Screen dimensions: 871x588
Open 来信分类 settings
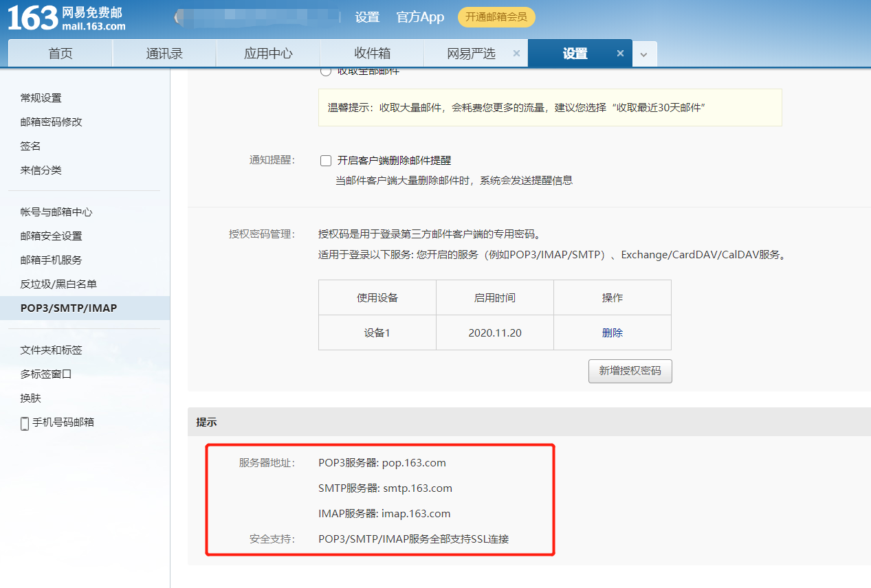pos(41,170)
